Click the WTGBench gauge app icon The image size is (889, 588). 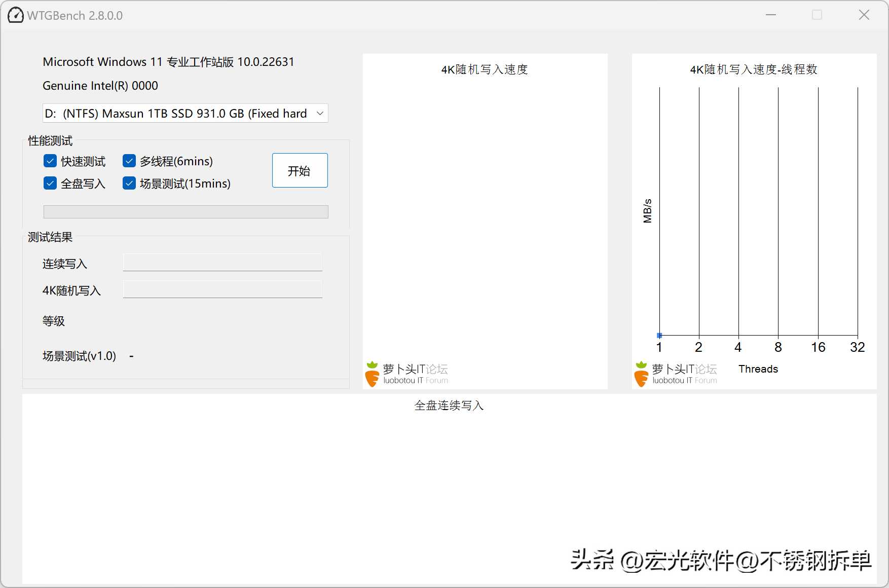click(16, 15)
